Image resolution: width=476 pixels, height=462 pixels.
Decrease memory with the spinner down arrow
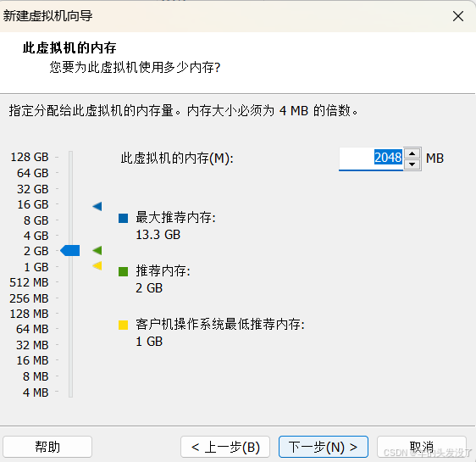(412, 164)
